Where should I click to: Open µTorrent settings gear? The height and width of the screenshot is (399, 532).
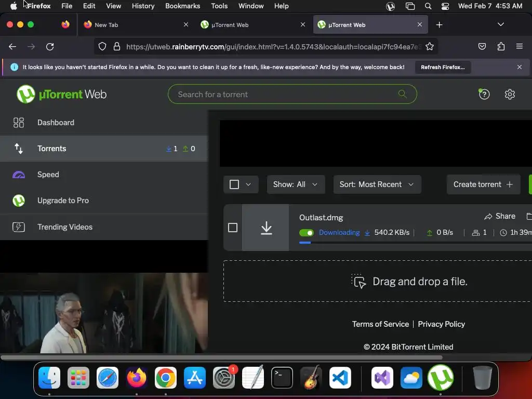click(510, 95)
